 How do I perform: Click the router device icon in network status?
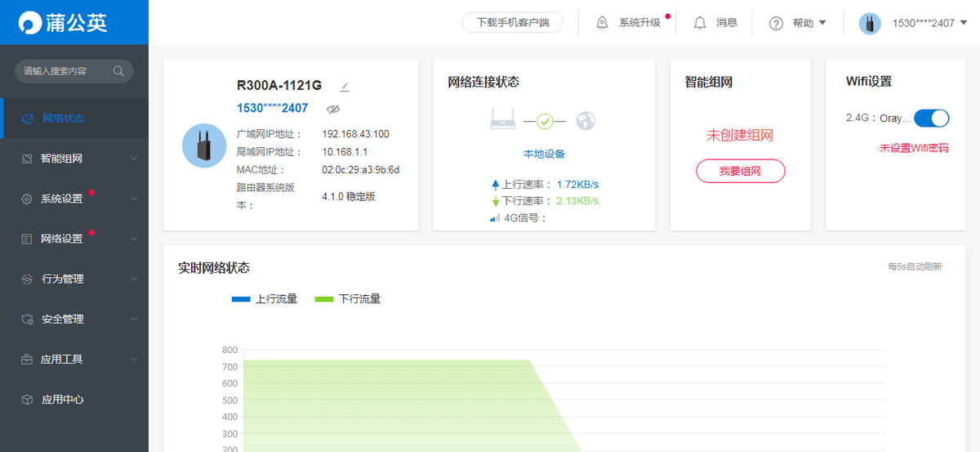coord(503,121)
